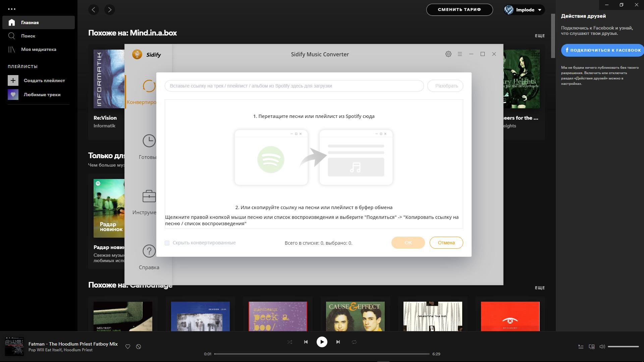Screen dimensions: 644x362
Task: Toggle shuffle playback
Action: 290,342
